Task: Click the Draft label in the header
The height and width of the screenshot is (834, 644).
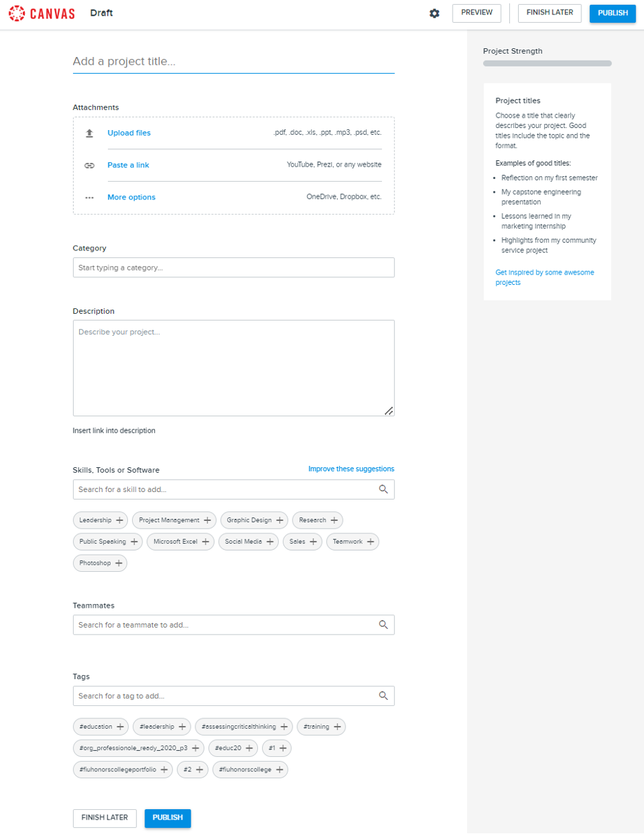Action: (101, 13)
